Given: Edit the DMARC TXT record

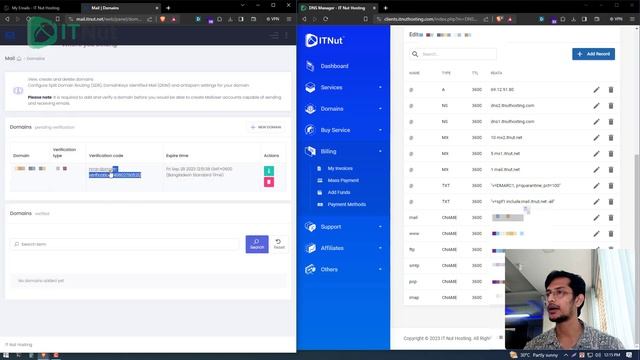Looking at the screenshot, I should [x=596, y=185].
